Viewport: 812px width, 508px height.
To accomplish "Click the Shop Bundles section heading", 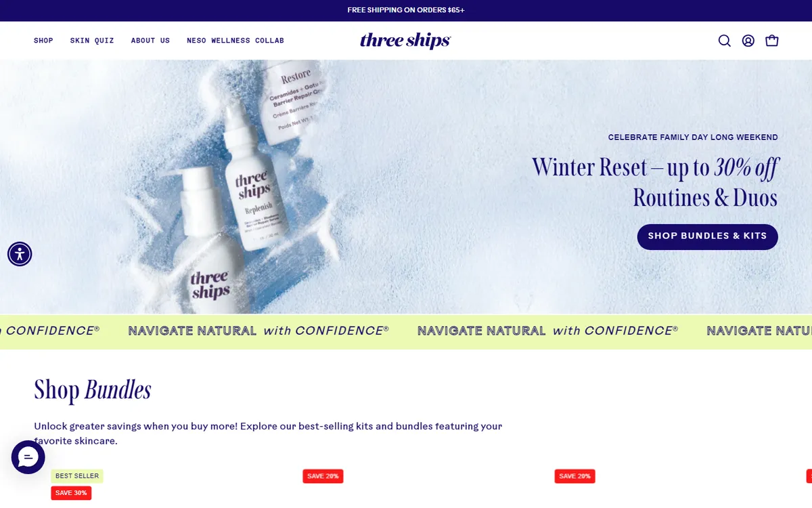I will (93, 389).
